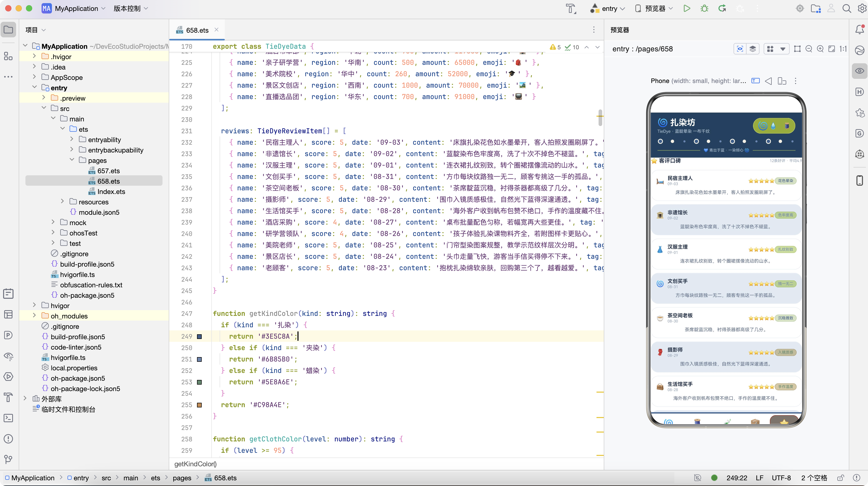Screen dimensions: 868x486
Task: Open the 版本控制 dropdown
Action: (x=131, y=8)
